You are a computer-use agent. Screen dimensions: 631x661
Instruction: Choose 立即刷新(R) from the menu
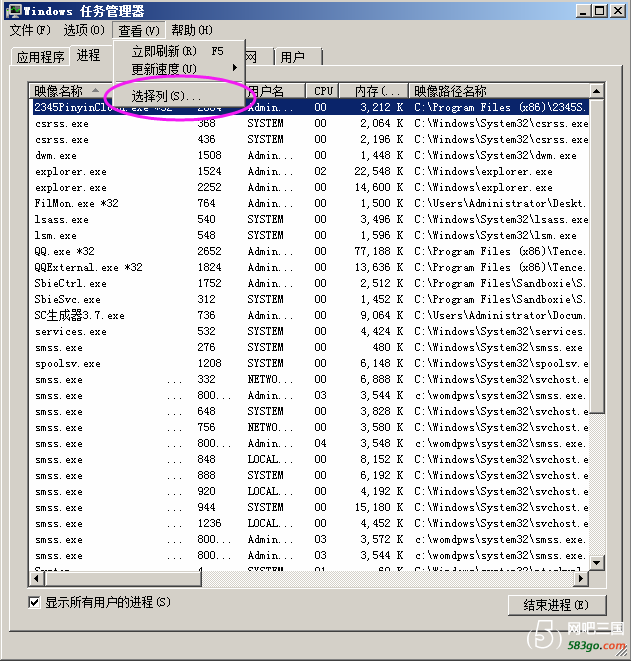[x=179, y=51]
